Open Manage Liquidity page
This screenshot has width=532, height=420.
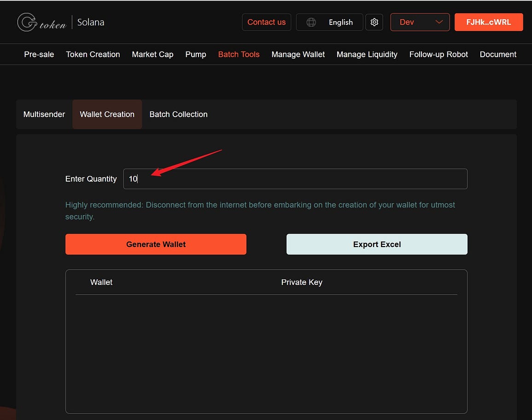tap(367, 54)
